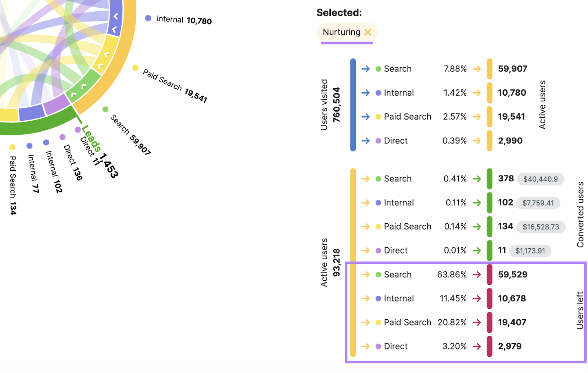588x373 pixels.
Task: Click the green Converted users bar beside 378
Action: coord(489,179)
